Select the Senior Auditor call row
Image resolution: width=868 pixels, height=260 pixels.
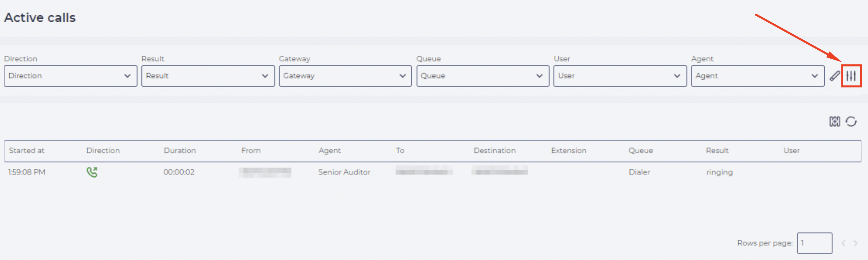[433, 172]
